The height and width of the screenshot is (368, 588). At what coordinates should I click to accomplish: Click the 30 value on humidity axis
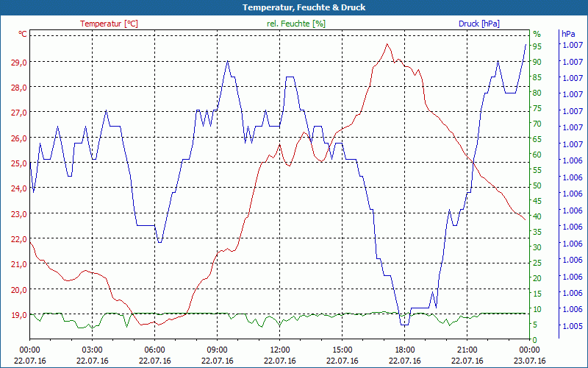537,247
